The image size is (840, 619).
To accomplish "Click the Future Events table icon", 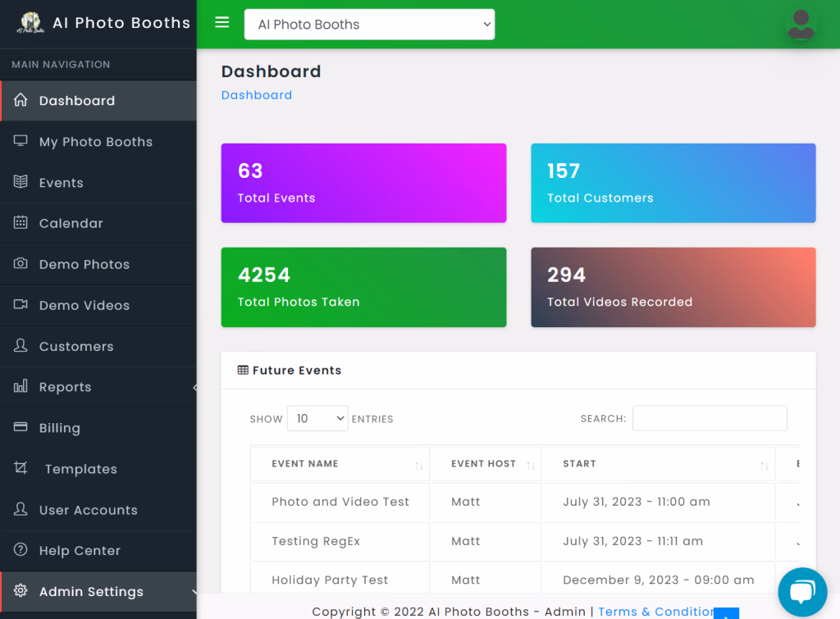I will [243, 370].
